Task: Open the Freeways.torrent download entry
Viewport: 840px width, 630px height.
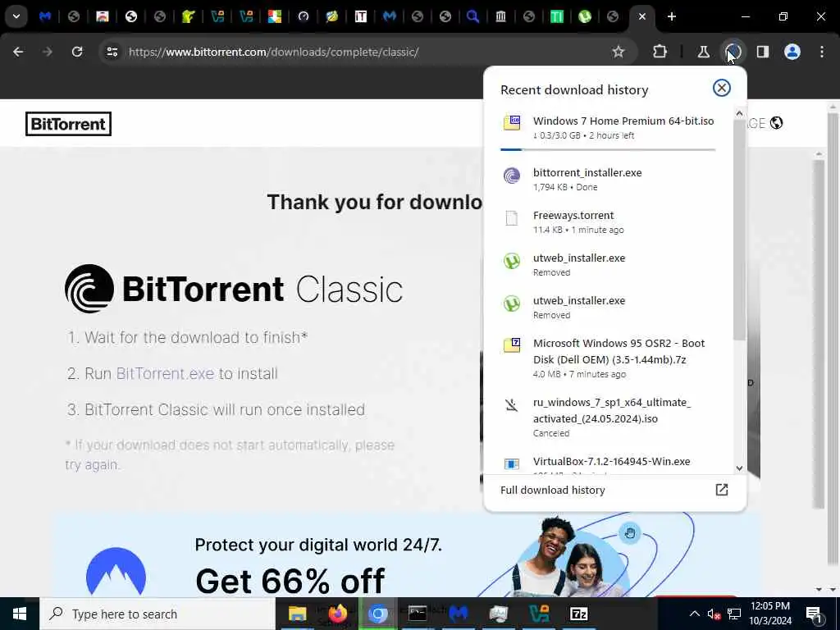Action: click(609, 221)
